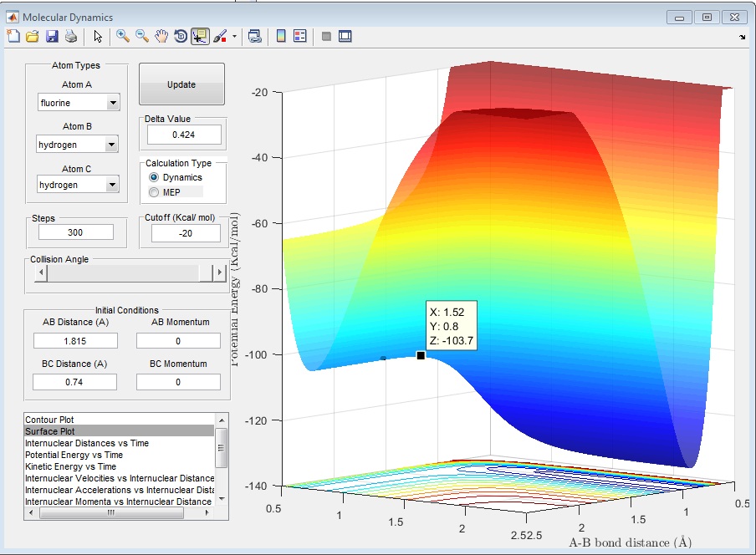The height and width of the screenshot is (555, 756).
Task: Activate the Pan hand tool
Action: 161,36
